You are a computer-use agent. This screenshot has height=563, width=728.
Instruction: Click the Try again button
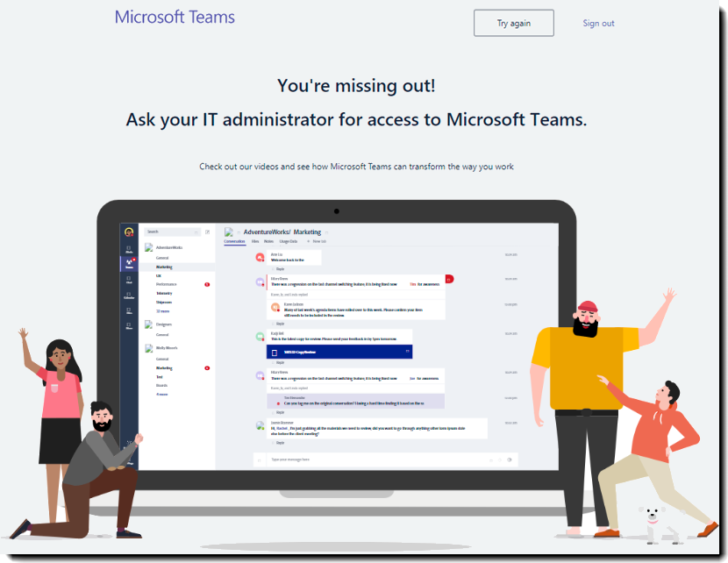pyautogui.click(x=513, y=23)
